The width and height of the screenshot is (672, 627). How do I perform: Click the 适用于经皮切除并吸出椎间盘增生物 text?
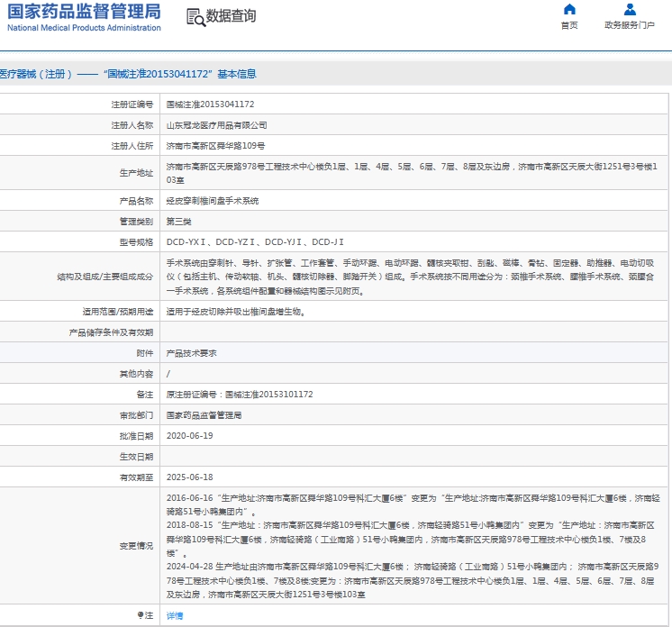tap(236, 312)
